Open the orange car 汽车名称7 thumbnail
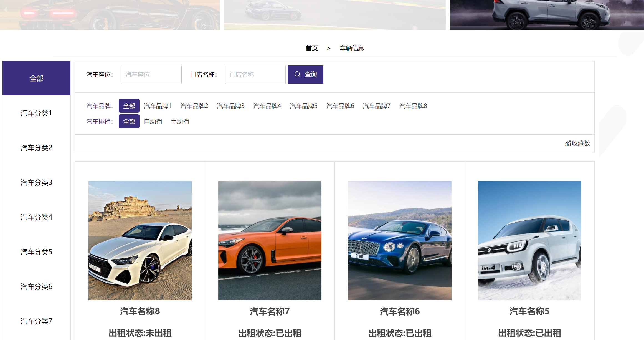Viewport: 644px width, 340px height. tap(270, 240)
